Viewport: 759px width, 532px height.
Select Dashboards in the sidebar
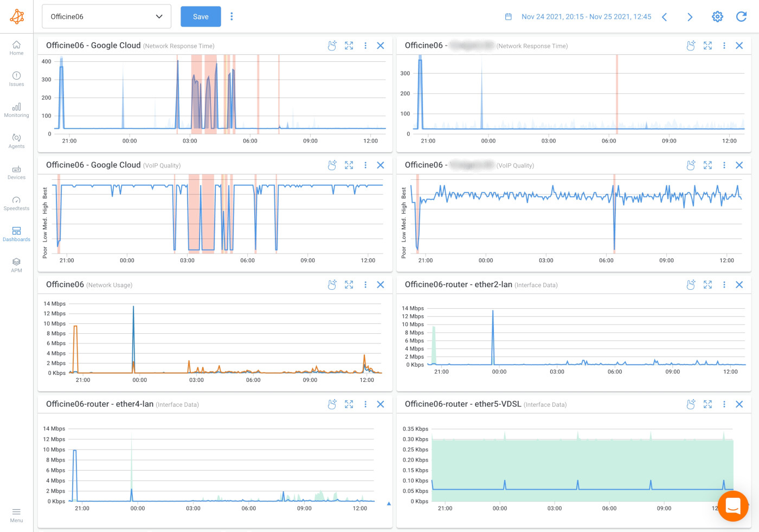(x=16, y=235)
